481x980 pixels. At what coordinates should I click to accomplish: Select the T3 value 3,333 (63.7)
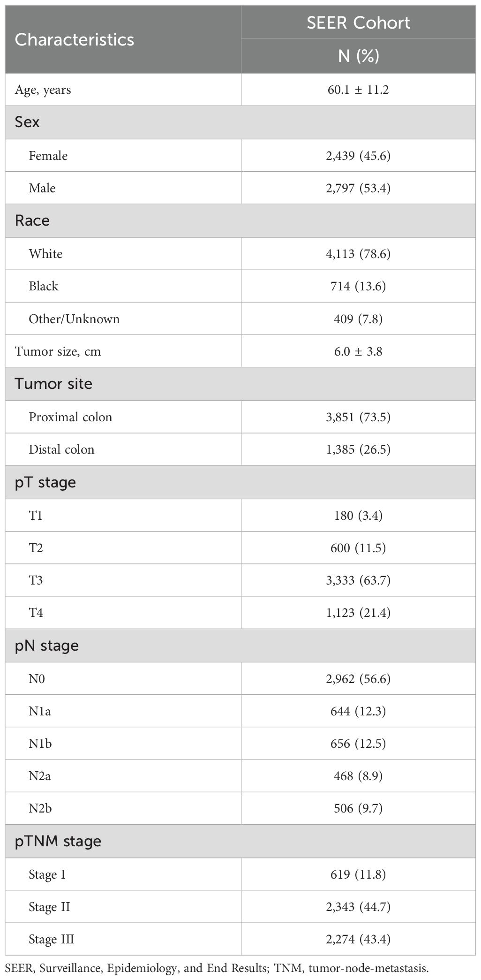click(x=358, y=580)
